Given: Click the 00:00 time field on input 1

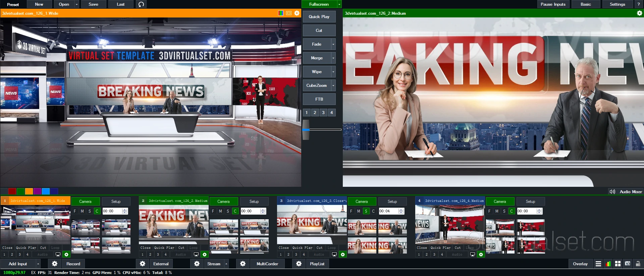Looking at the screenshot, I should (112, 211).
